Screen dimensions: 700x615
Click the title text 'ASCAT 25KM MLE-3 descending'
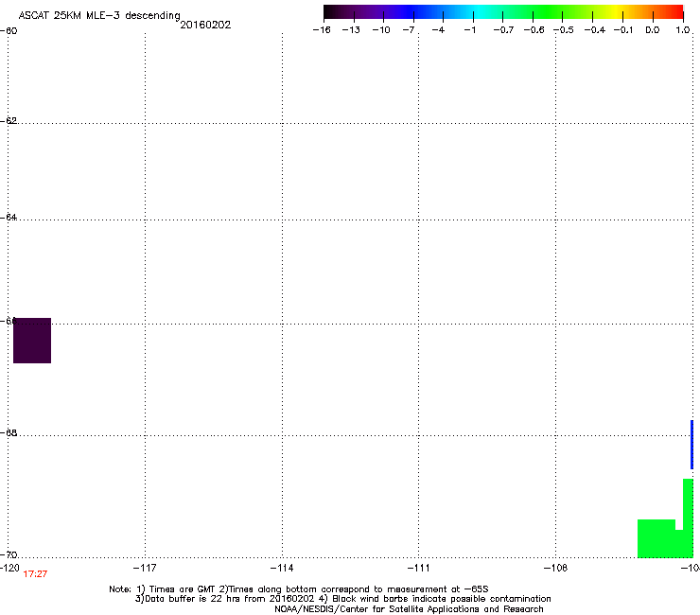99,16
